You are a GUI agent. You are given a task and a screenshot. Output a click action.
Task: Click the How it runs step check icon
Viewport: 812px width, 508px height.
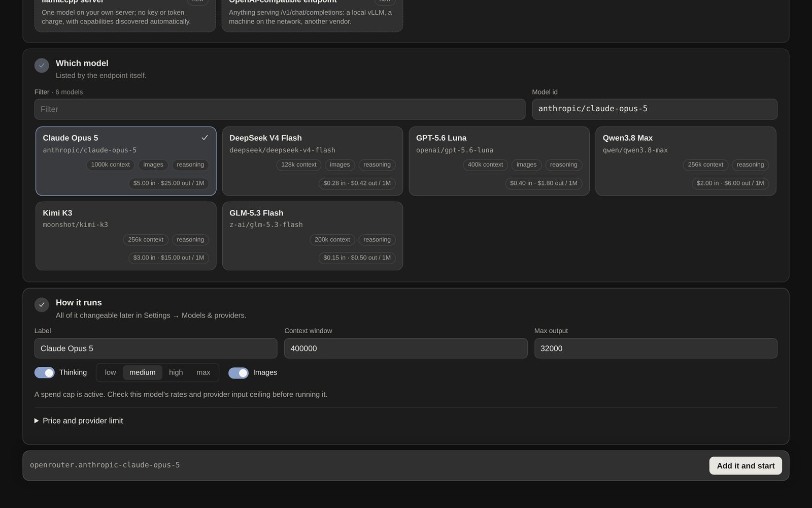pos(42,305)
